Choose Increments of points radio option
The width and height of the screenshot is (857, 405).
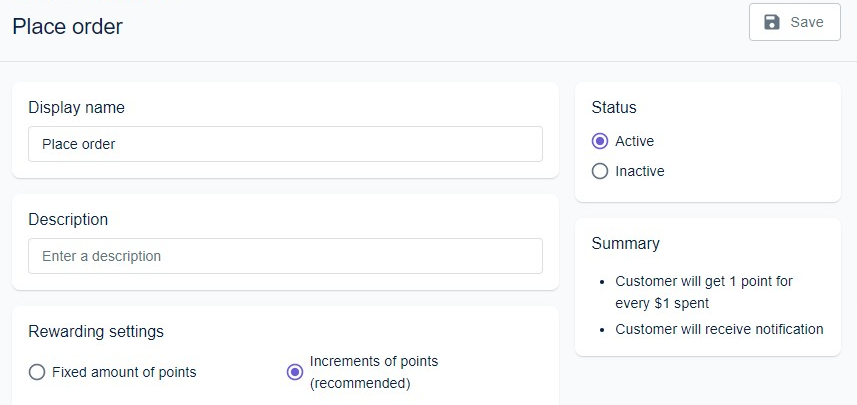point(295,372)
